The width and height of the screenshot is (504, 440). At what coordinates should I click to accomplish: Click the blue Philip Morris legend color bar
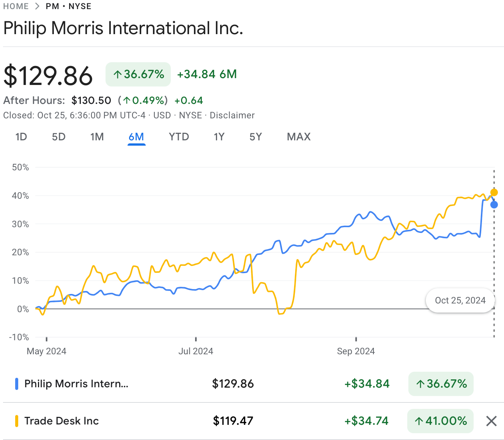pos(16,384)
